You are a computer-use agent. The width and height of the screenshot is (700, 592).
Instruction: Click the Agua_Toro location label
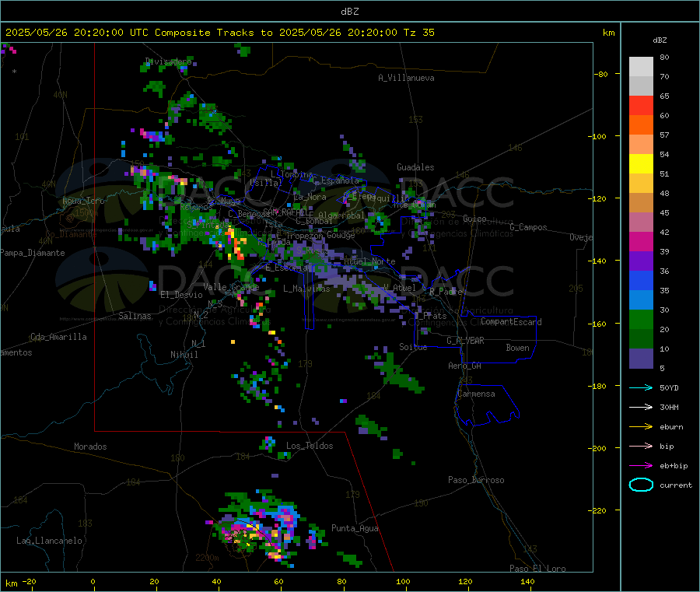click(x=83, y=201)
